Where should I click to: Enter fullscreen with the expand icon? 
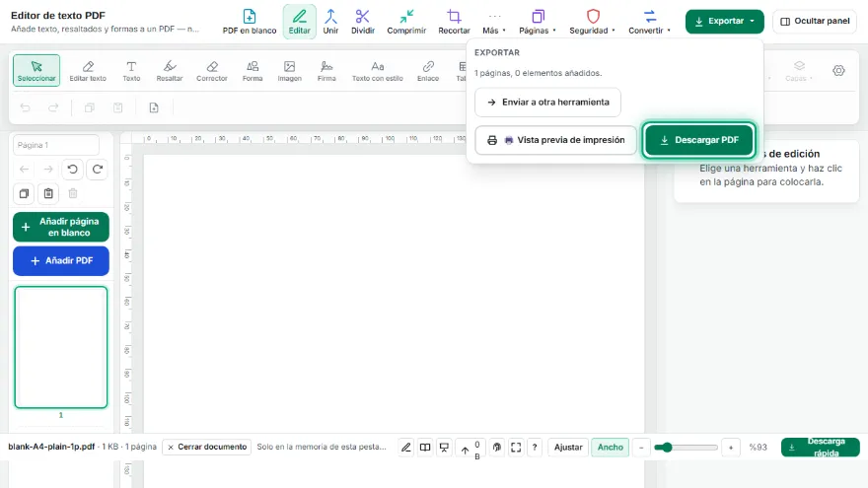(x=516, y=447)
